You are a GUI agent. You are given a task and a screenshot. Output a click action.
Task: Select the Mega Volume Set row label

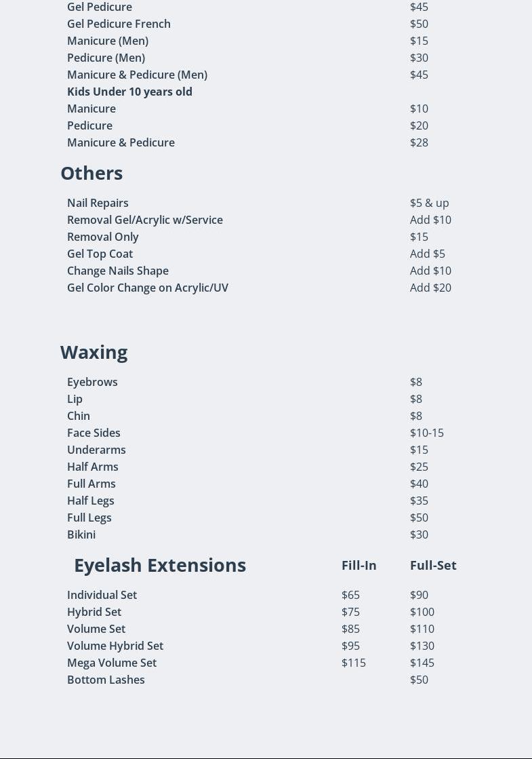(x=112, y=663)
